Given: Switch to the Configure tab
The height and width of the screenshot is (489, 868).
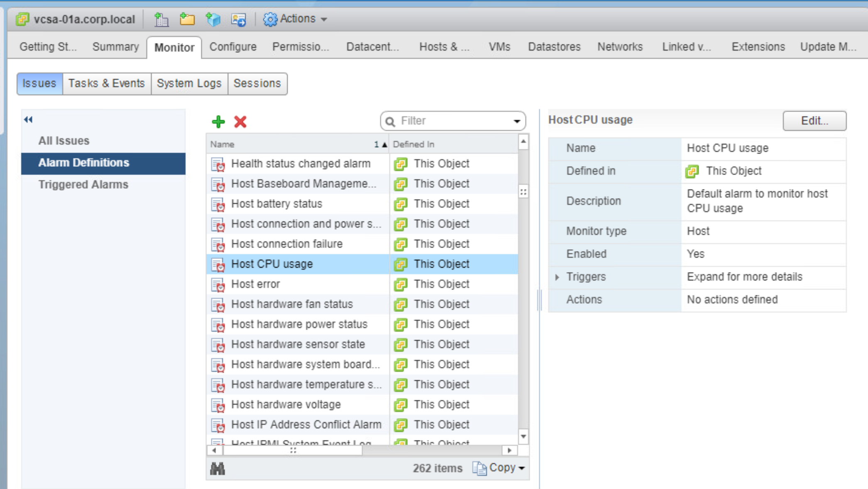Looking at the screenshot, I should [x=232, y=47].
